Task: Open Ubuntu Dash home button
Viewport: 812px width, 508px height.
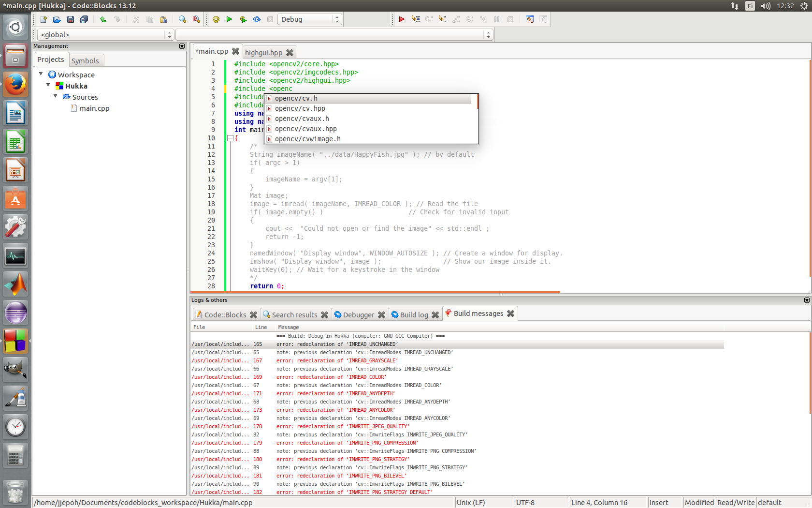Action: tap(15, 27)
